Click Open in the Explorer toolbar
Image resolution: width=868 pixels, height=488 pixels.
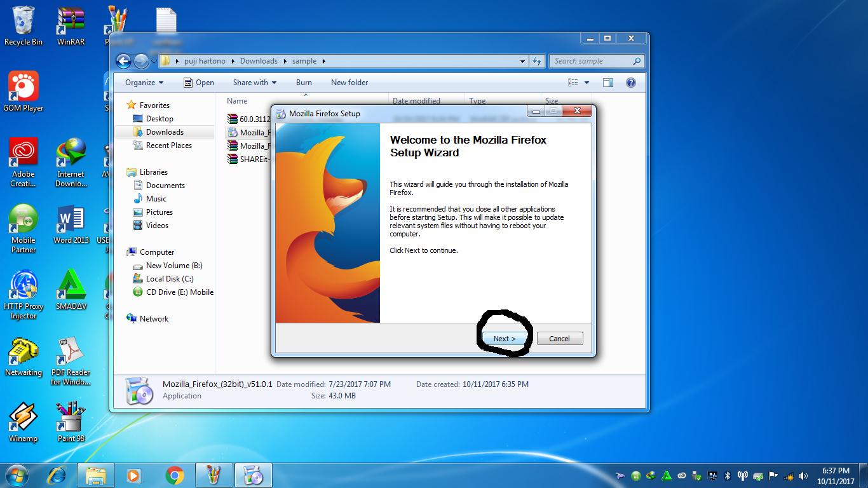[x=199, y=83]
